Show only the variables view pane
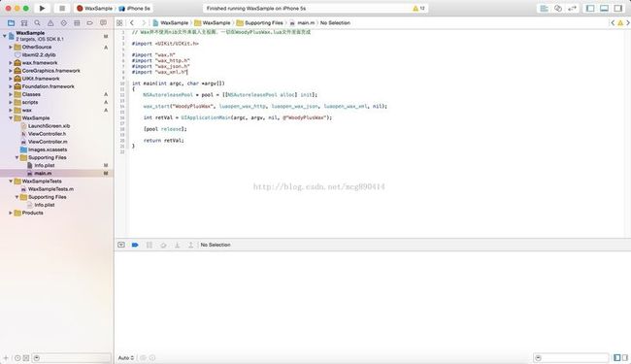This screenshot has width=631, height=364. [616, 357]
